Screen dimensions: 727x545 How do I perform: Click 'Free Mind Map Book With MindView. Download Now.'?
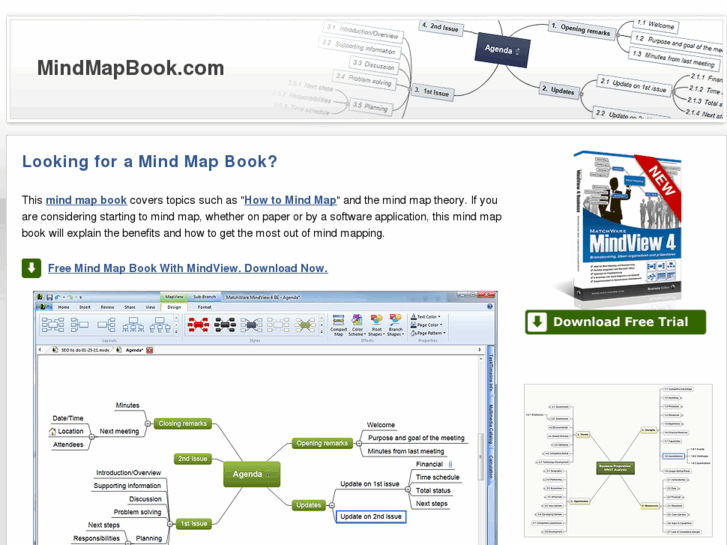click(x=188, y=268)
